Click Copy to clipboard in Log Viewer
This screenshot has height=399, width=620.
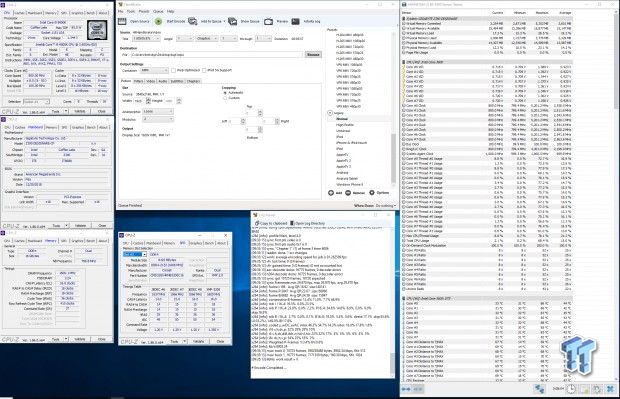tap(271, 223)
